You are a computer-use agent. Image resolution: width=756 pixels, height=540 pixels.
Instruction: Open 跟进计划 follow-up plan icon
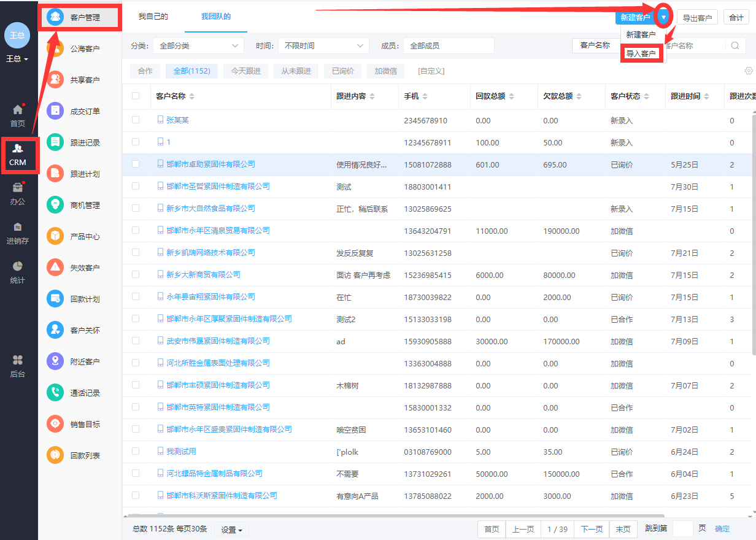pyautogui.click(x=55, y=174)
